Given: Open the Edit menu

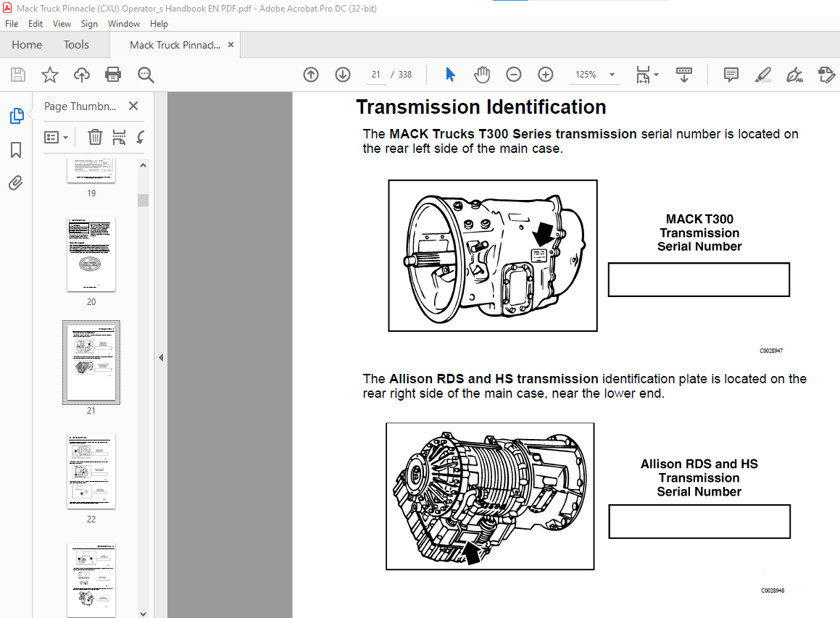Looking at the screenshot, I should [x=36, y=24].
